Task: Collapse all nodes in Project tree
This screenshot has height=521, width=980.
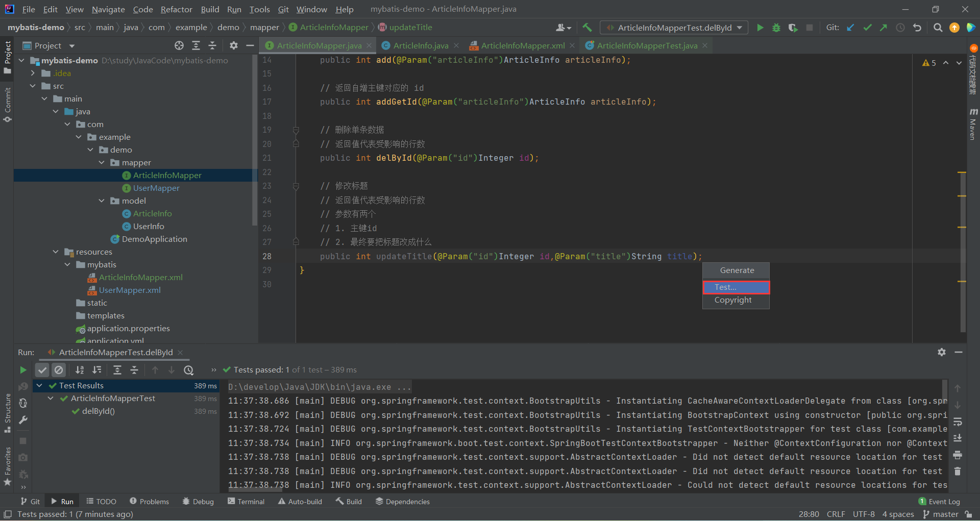Action: [212, 45]
